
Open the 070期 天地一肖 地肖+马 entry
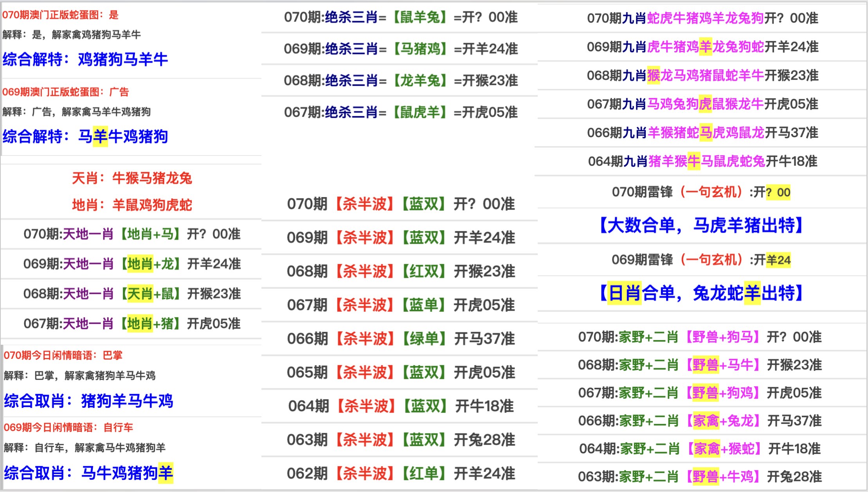coord(132,234)
